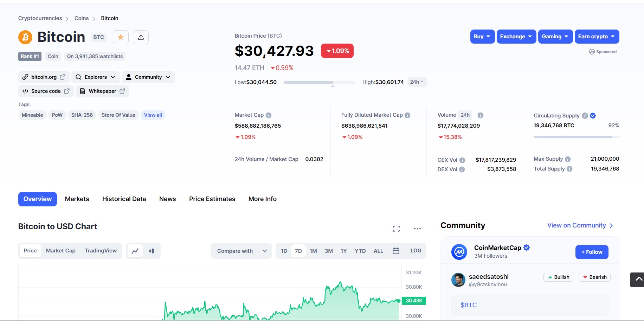Open the More Info tab
The image size is (644, 321).
click(263, 199)
